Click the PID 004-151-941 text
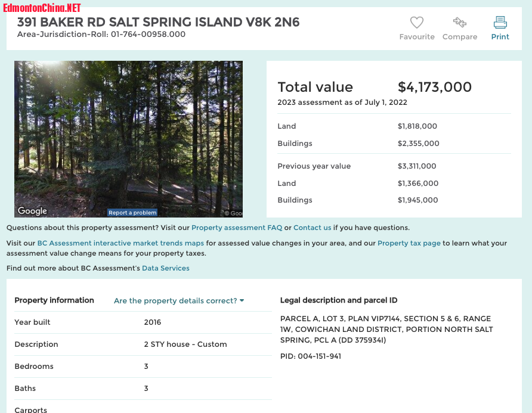Viewport: 532px width, 413px height. 310,356
